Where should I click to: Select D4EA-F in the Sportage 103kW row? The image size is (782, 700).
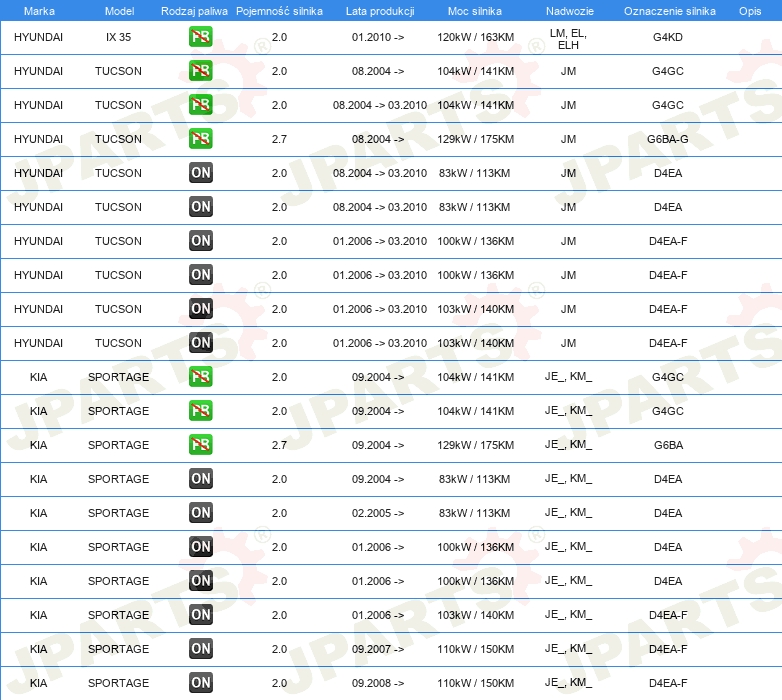coord(668,615)
